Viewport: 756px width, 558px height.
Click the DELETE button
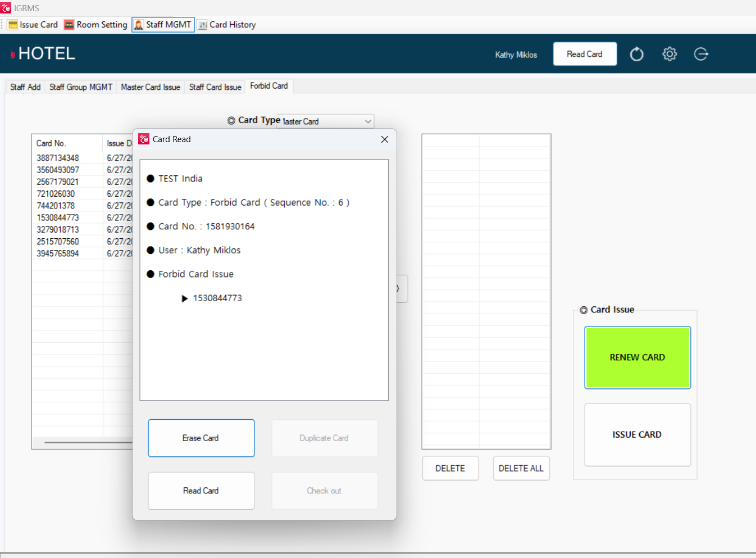point(450,468)
